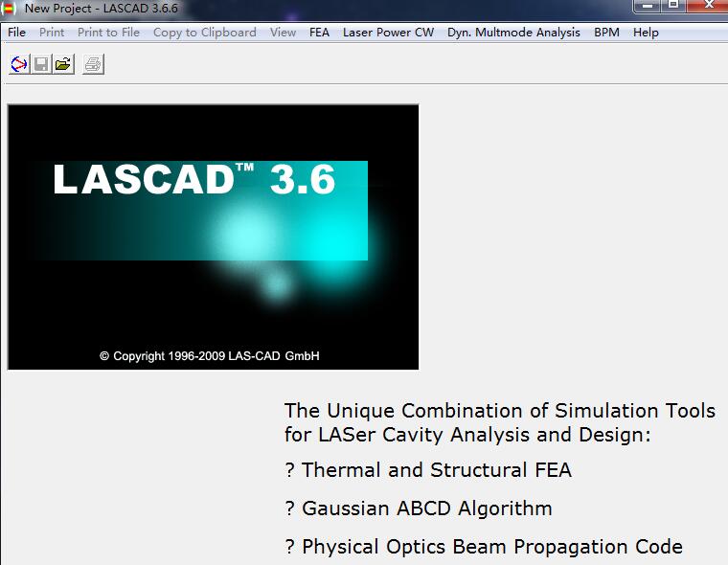Click the Print toolbar icon
The width and height of the screenshot is (728, 565).
pyautogui.click(x=93, y=64)
